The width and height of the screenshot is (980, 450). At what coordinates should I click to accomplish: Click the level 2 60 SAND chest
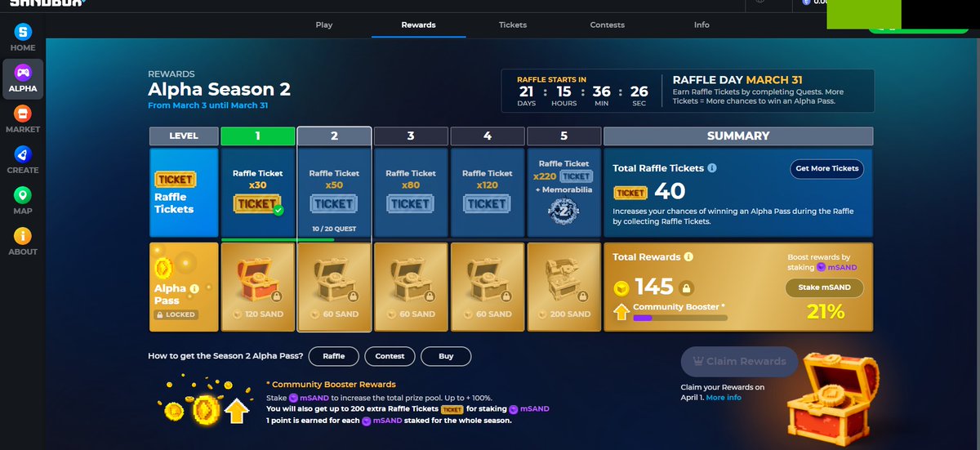(333, 282)
